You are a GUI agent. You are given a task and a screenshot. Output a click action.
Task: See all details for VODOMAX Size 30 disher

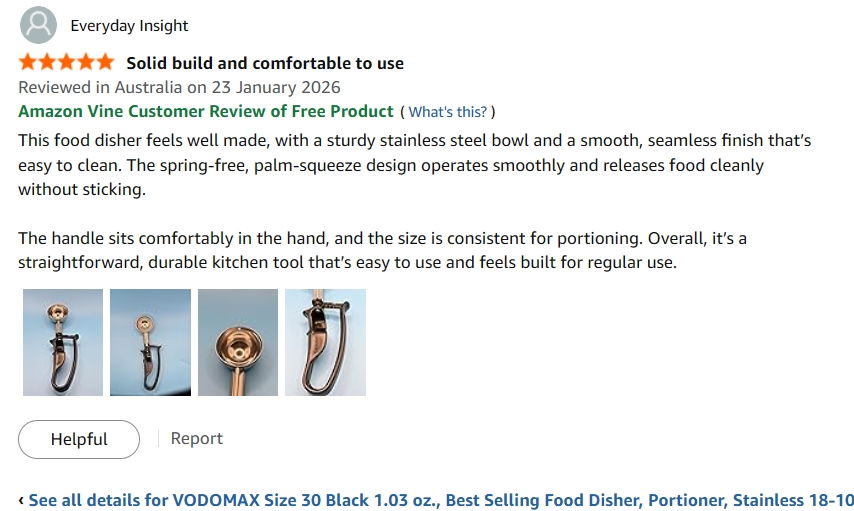441,500
